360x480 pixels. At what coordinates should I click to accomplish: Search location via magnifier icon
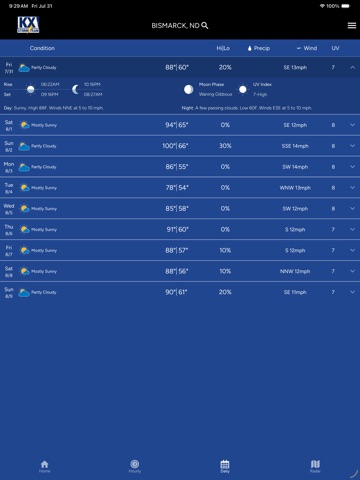(x=205, y=26)
